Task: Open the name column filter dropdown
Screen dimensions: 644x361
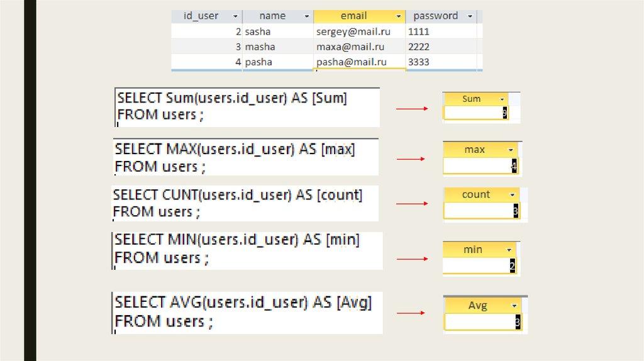Action: pyautogui.click(x=307, y=16)
